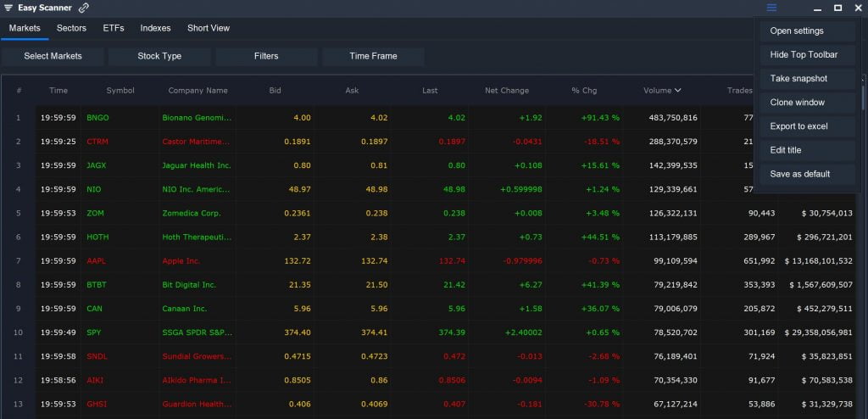The height and width of the screenshot is (419, 868).
Task: Sort by the Time column header
Action: (58, 91)
